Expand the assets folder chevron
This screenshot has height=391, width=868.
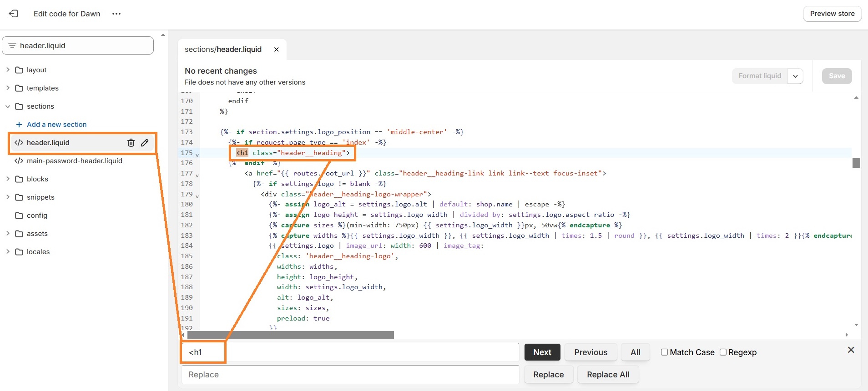tap(8, 233)
